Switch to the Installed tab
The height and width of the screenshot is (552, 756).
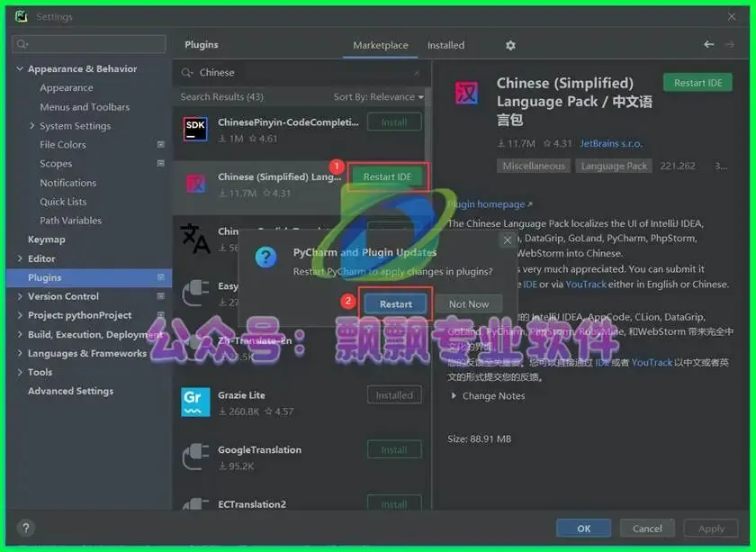tap(445, 45)
